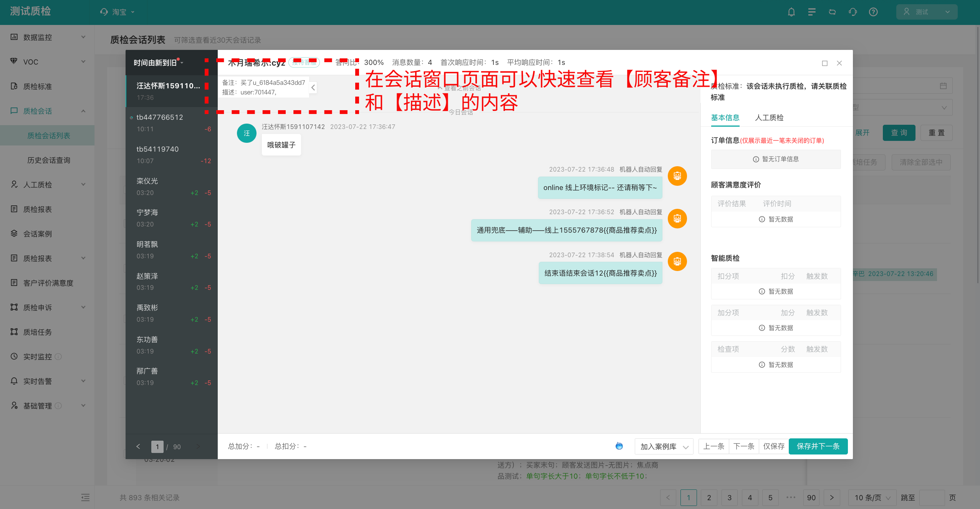Click the refresh loop icon in header
980x509 pixels.
pyautogui.click(x=832, y=12)
